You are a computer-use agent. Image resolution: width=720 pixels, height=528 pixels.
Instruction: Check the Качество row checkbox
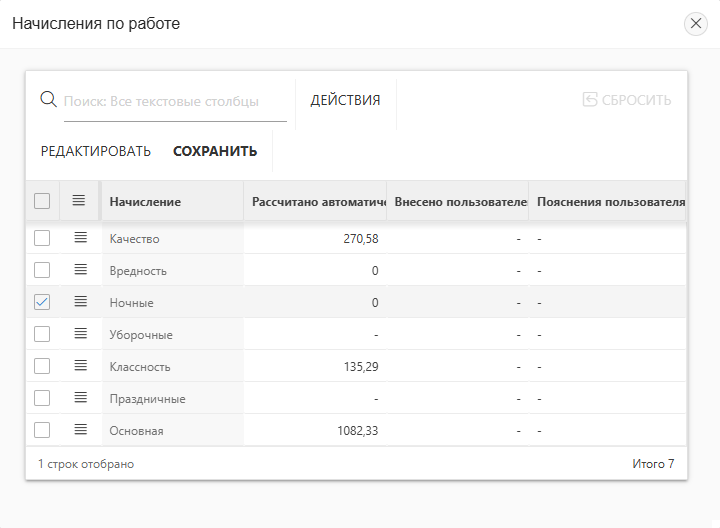(42, 238)
